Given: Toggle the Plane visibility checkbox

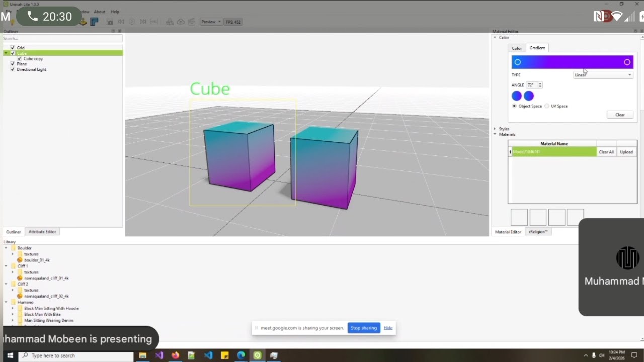Looking at the screenshot, I should click(13, 64).
